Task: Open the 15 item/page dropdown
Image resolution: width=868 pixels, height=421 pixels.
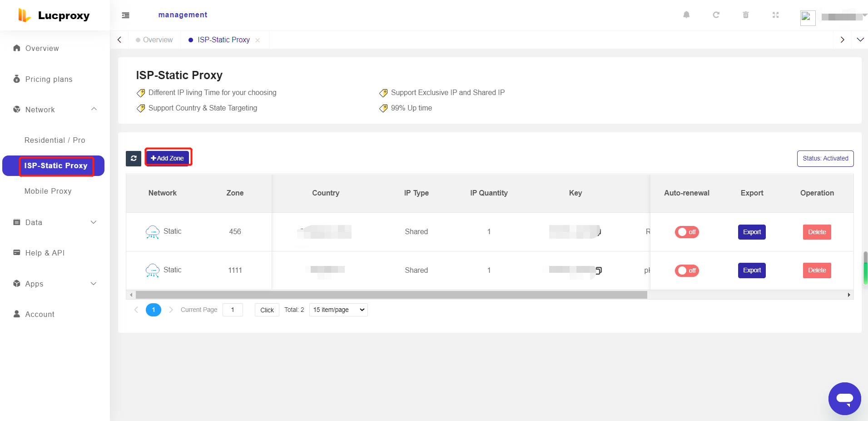Action: (338, 310)
